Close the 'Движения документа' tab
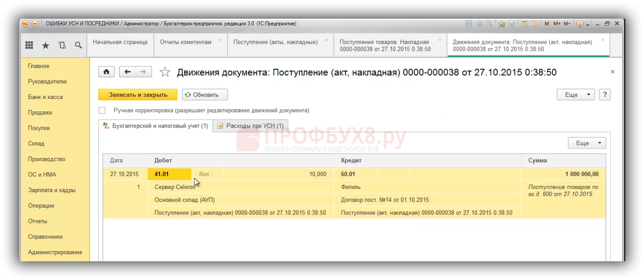The height and width of the screenshot is (280, 644). click(x=602, y=40)
